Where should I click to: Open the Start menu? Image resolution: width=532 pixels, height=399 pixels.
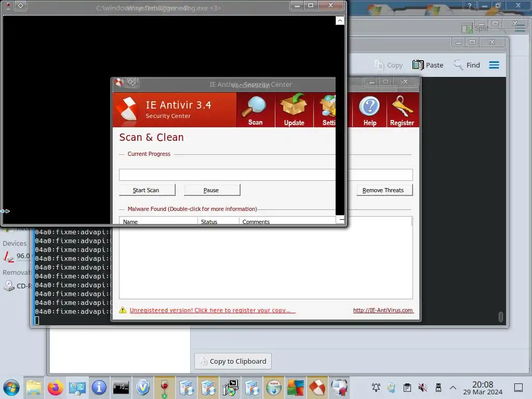(11, 388)
